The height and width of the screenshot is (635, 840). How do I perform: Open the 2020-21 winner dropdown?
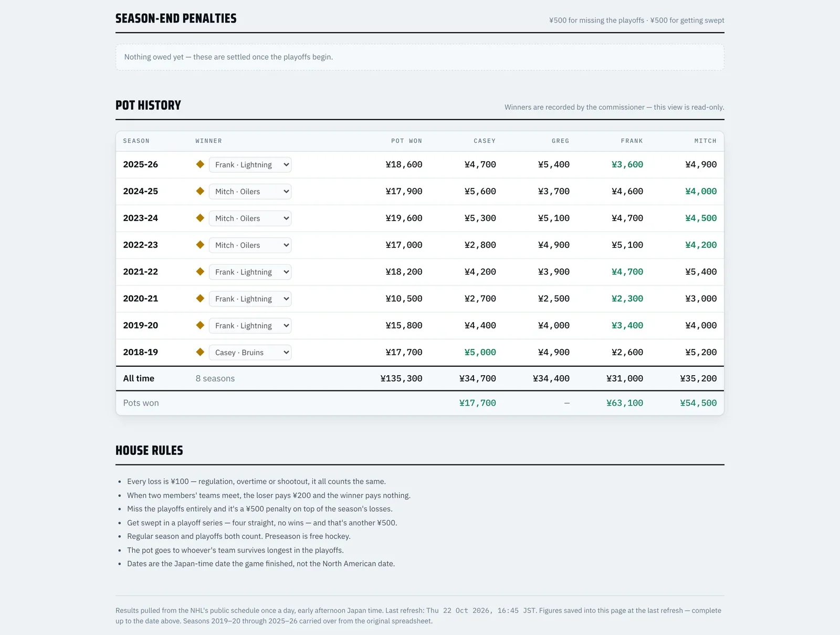[250, 299]
